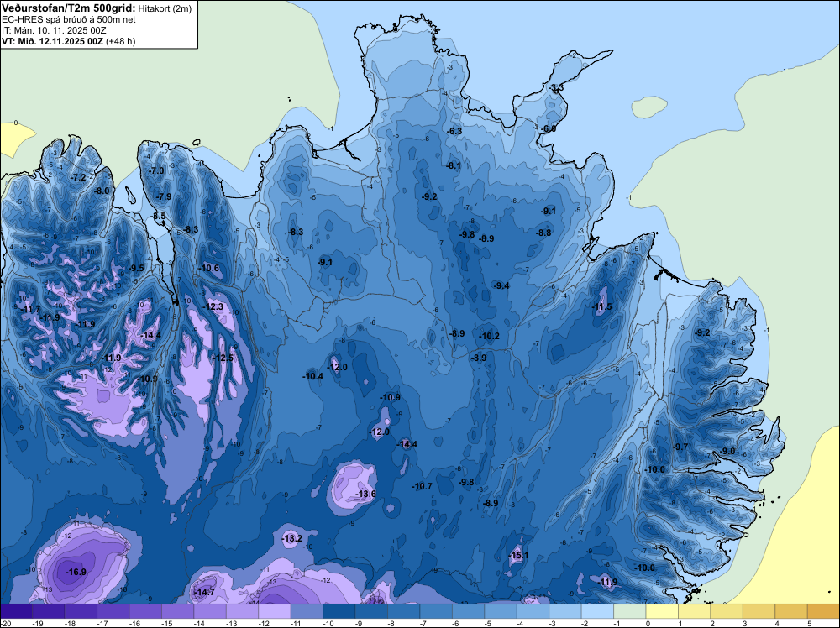Click the -14.7 temperature value
This screenshot has height=628, width=840.
pos(204,592)
